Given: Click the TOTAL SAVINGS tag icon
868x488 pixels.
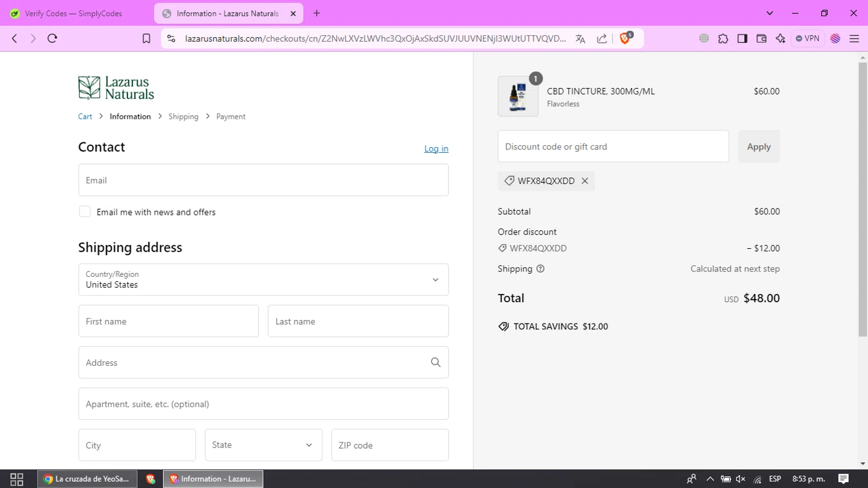Looking at the screenshot, I should (x=503, y=326).
